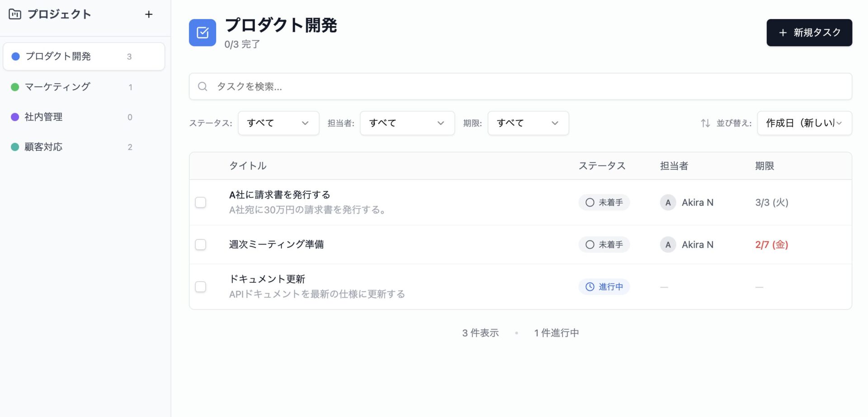Open the ステータス filter dropdown

(278, 123)
